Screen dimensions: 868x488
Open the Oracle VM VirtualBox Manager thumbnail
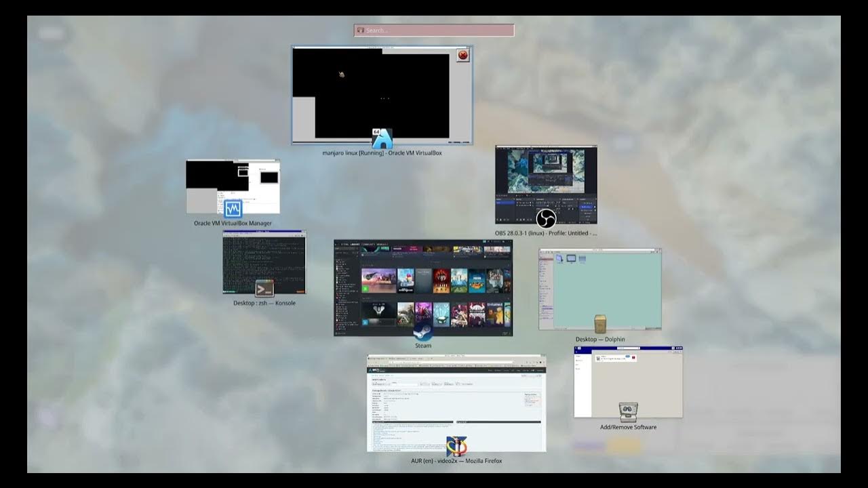click(233, 187)
